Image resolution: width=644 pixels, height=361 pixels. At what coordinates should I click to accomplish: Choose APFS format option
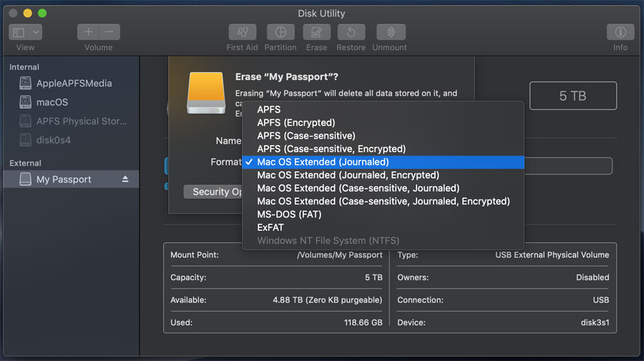point(384,109)
